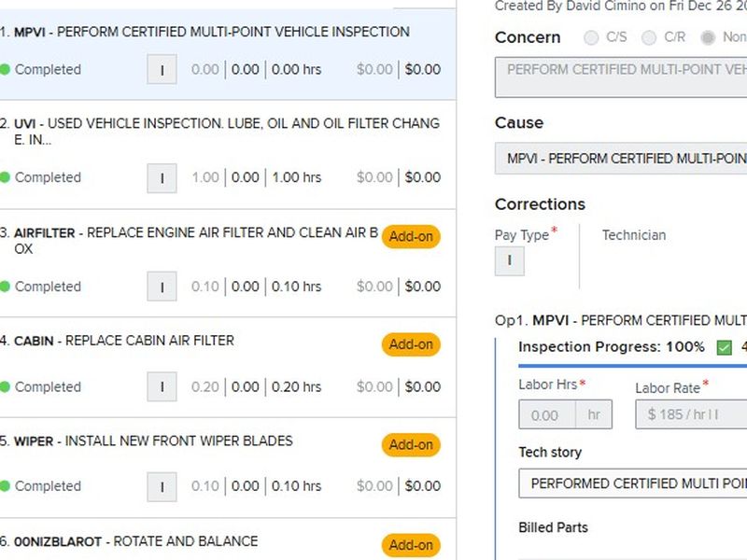This screenshot has height=560, width=747.
Task: Click Add-on badge on AIRFILTER line
Action: click(x=411, y=236)
